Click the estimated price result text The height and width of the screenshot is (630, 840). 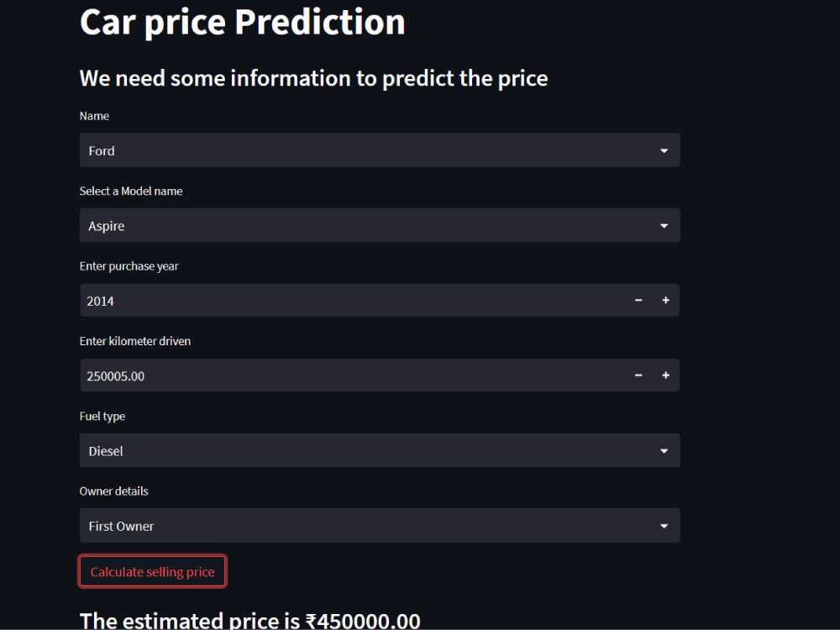(249, 621)
